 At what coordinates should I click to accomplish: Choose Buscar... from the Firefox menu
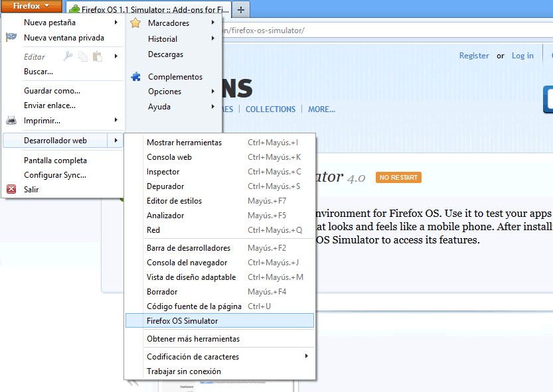click(39, 72)
